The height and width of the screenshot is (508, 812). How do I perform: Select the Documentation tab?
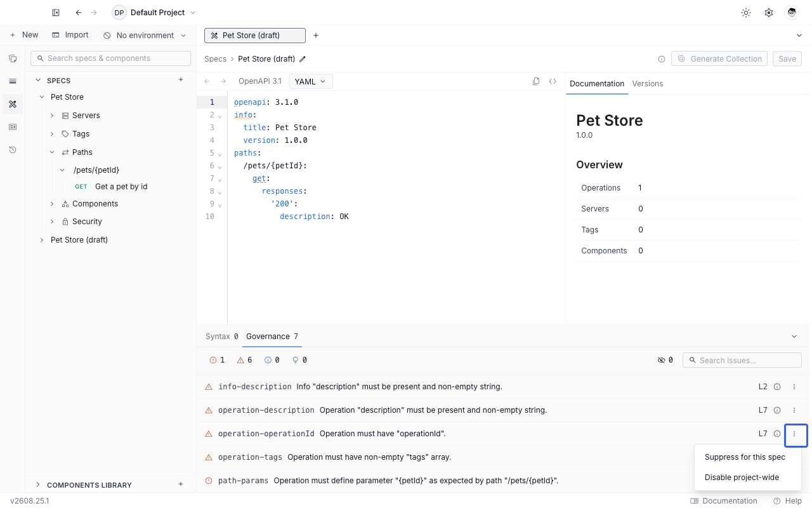(597, 84)
